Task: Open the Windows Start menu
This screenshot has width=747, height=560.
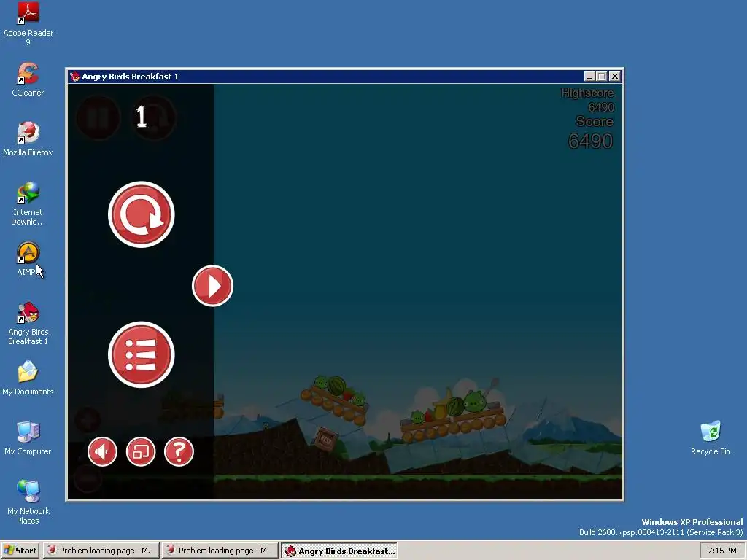Action: (20, 551)
